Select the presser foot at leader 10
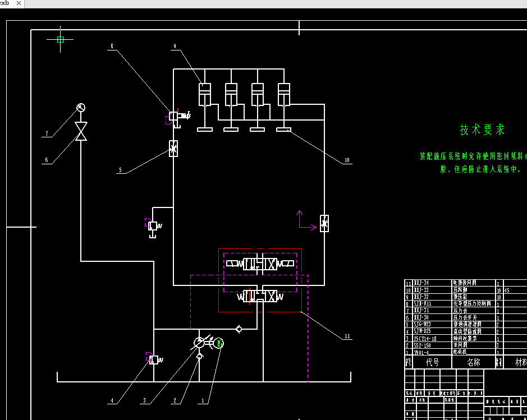Screen dimensions: 527x420 (x=283, y=130)
